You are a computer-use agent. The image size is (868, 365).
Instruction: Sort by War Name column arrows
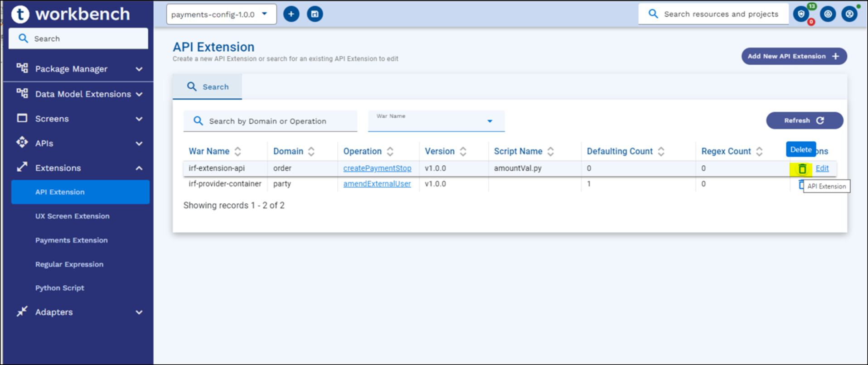(238, 151)
